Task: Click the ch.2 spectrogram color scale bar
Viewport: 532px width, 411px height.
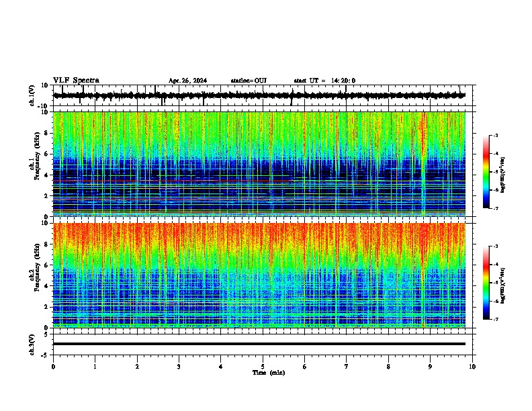Action: click(486, 283)
